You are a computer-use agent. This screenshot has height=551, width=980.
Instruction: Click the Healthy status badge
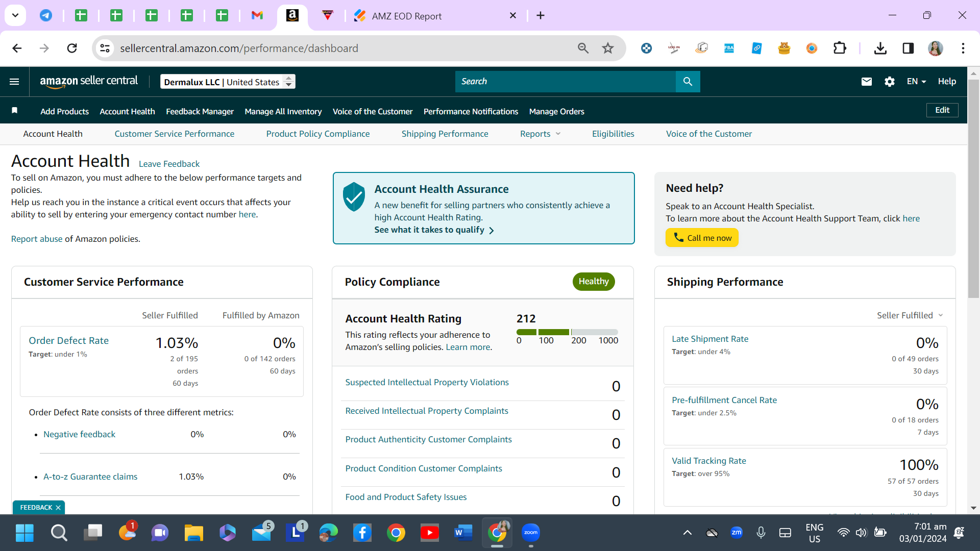click(593, 282)
